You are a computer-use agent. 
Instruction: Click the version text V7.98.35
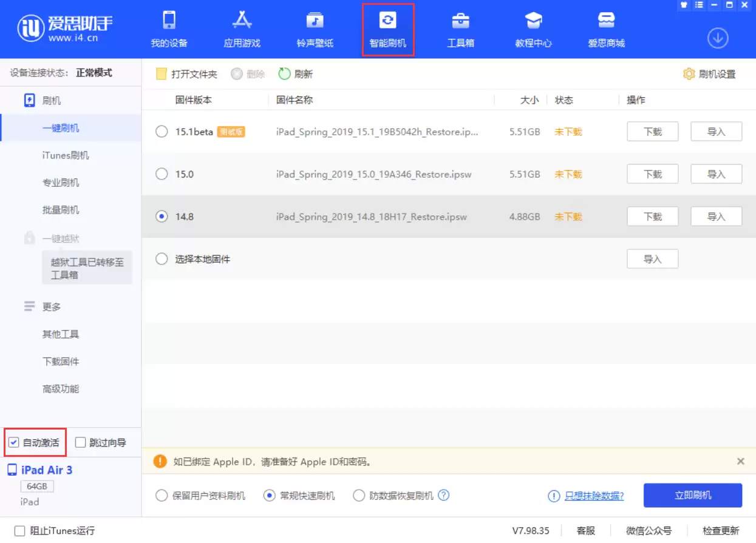[x=531, y=531]
